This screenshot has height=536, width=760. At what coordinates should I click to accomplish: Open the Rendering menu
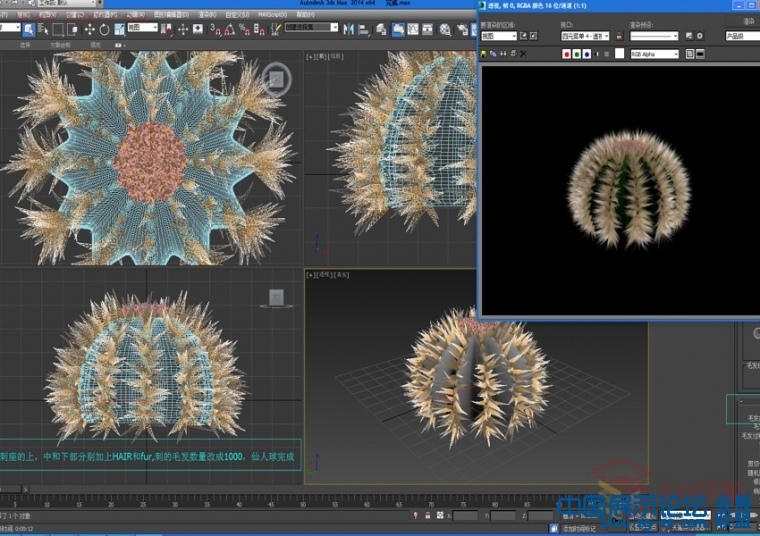(207, 15)
